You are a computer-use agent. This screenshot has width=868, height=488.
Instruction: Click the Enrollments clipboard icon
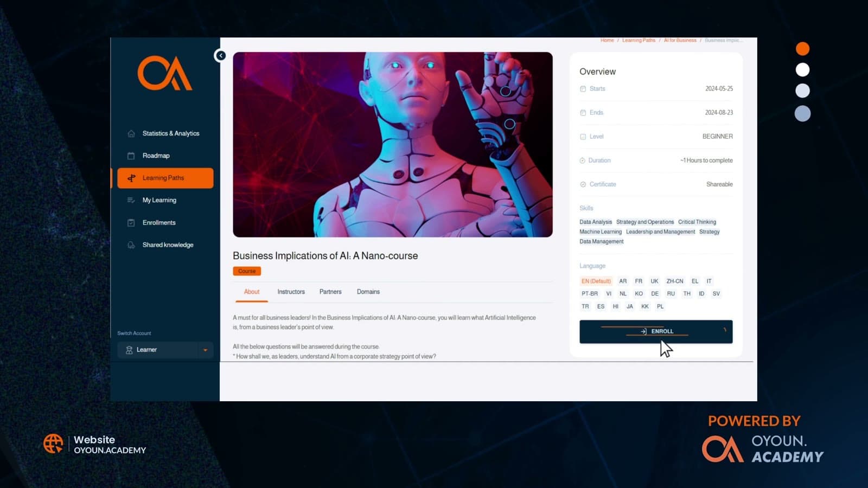(131, 223)
